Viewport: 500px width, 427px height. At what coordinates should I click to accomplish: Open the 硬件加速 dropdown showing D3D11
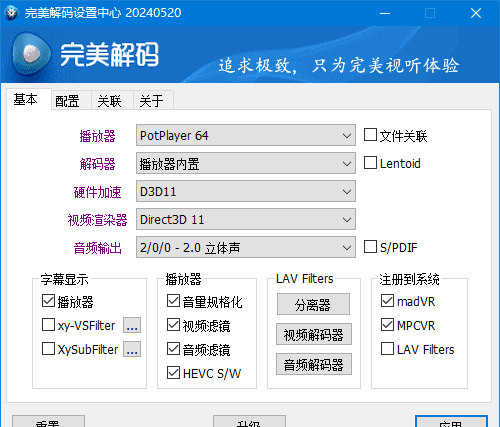coord(246,191)
